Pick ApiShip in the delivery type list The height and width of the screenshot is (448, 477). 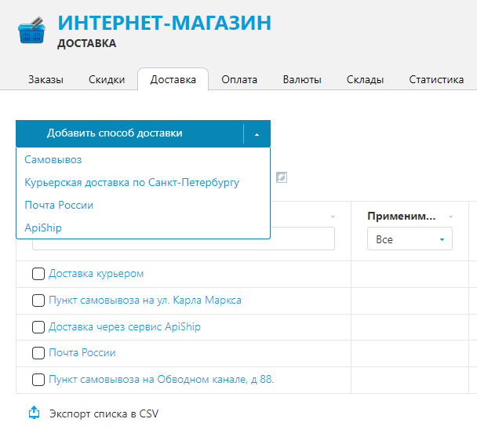point(43,228)
